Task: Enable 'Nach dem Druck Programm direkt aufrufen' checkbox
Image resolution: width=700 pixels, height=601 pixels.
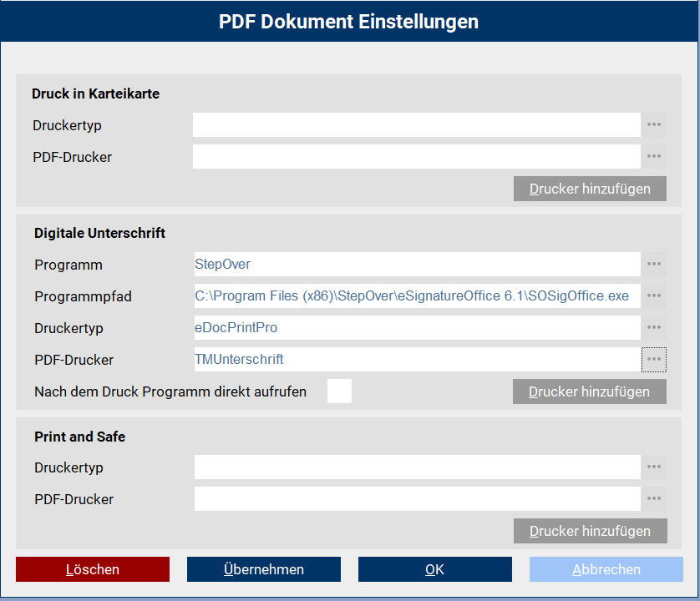Action: click(339, 391)
